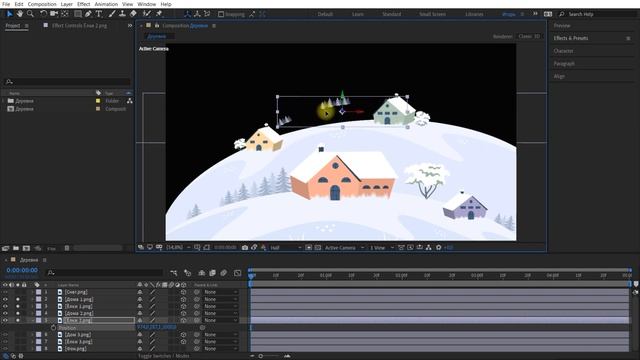Select the Eraser tool
The height and width of the screenshot is (360, 640).
[x=133, y=14]
